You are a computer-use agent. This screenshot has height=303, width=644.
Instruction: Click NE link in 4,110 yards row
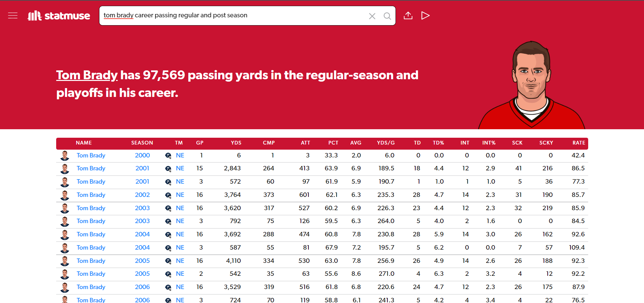point(180,261)
